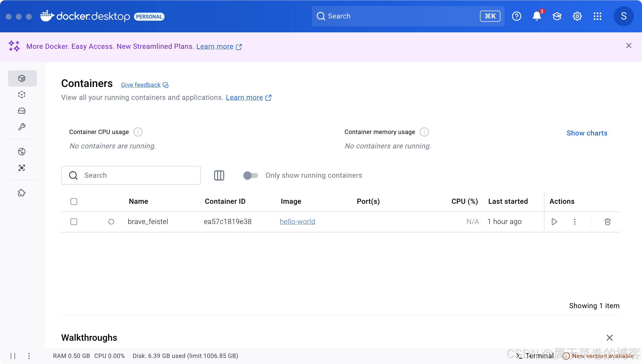Start the brave_feistel container

click(554, 222)
